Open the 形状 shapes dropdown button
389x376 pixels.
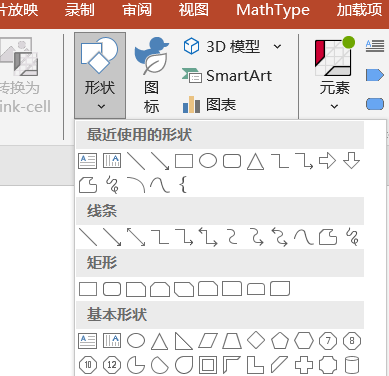[100, 75]
